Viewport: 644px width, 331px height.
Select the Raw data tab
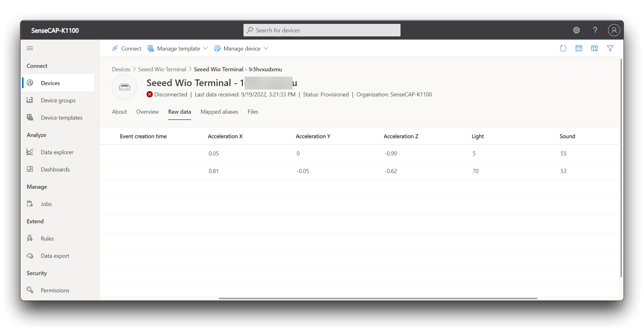coord(179,112)
